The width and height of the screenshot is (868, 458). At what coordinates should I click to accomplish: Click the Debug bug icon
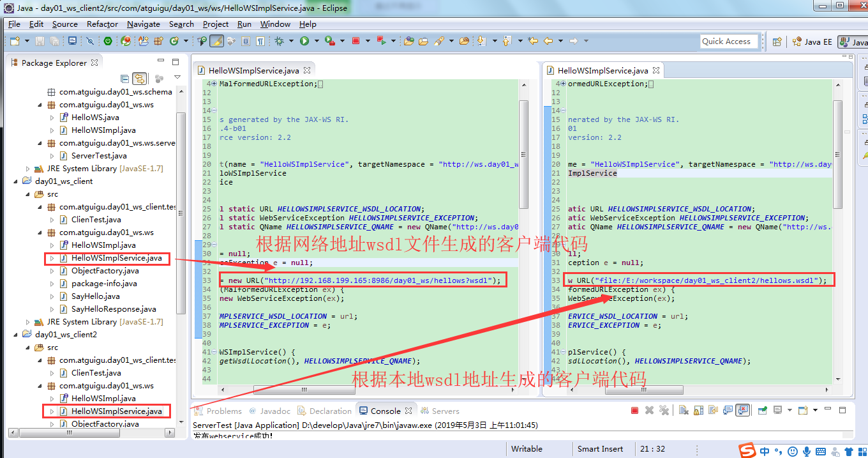(x=279, y=41)
